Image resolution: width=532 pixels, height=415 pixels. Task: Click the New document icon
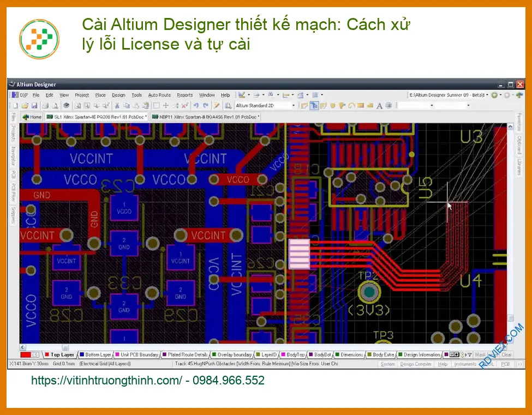(x=16, y=106)
